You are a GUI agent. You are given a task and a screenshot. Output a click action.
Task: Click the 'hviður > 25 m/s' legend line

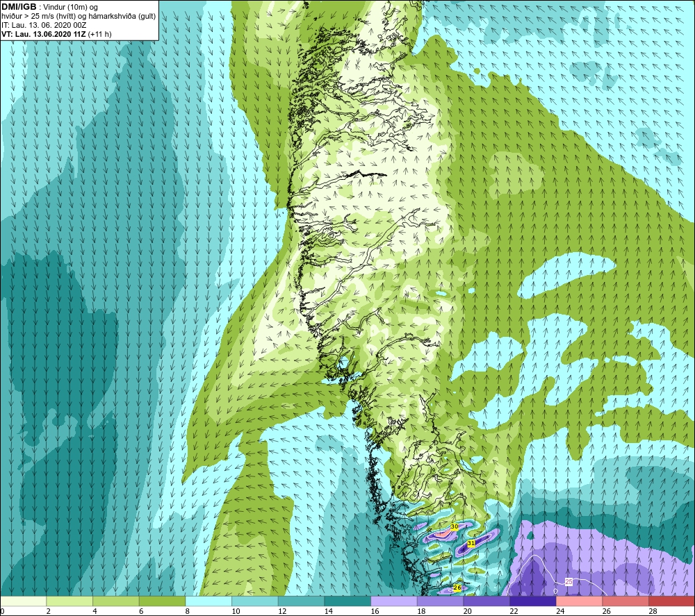[x=79, y=17]
